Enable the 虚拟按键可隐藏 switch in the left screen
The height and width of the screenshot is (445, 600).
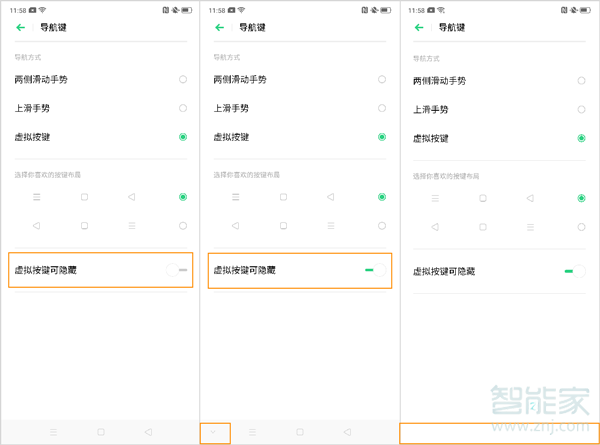click(x=177, y=270)
